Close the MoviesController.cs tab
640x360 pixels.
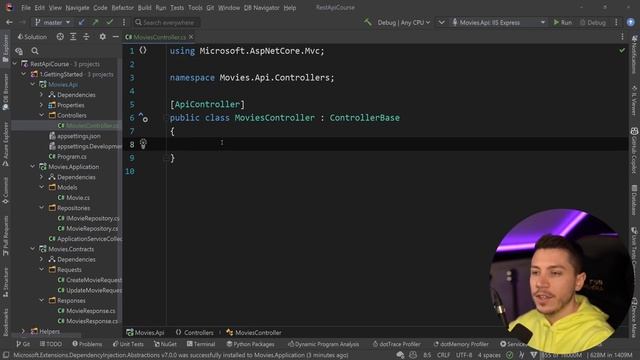pos(191,37)
